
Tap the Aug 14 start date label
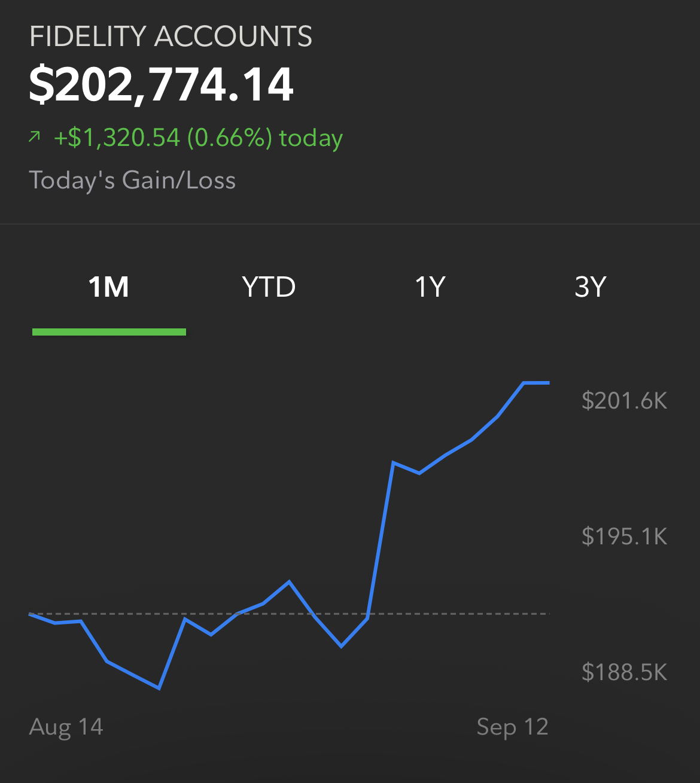pyautogui.click(x=66, y=727)
